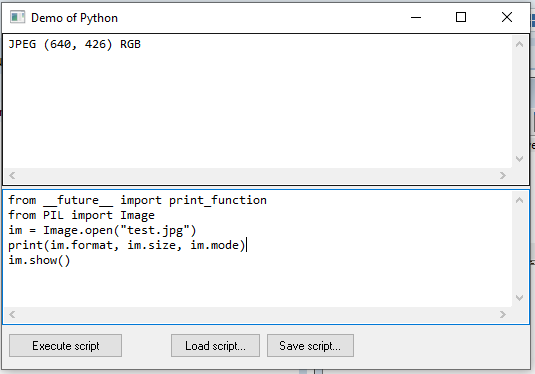535x374 pixels.
Task: Click the 'im = Image.open("test.jpg")' line
Action: tap(102, 230)
